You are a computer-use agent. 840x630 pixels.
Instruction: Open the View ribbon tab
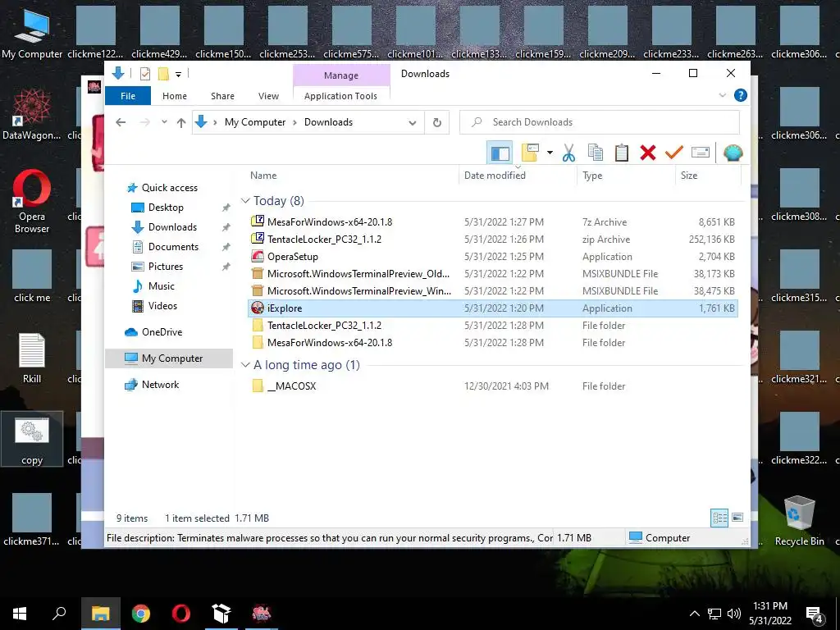point(268,96)
